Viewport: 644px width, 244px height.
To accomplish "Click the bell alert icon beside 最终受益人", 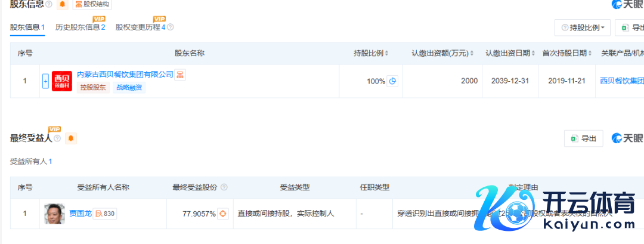I will click(x=71, y=138).
